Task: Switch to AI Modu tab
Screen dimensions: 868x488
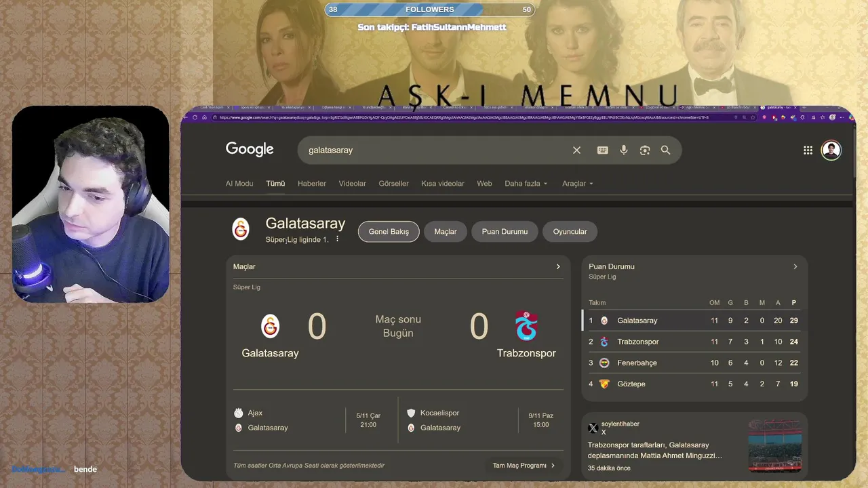Action: 239,184
